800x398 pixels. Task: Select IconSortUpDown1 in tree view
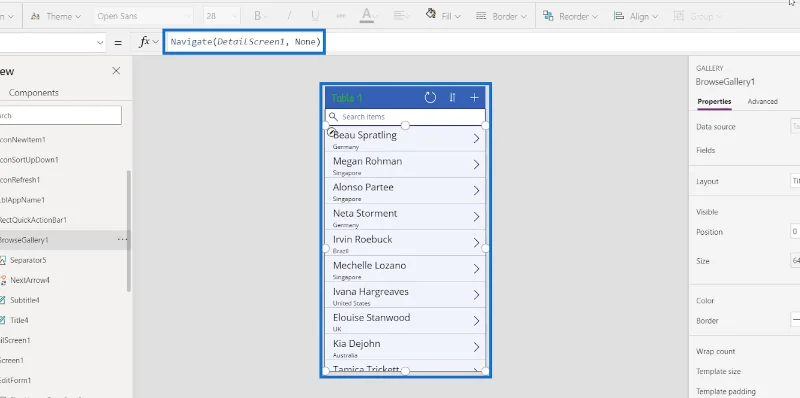[29, 160]
